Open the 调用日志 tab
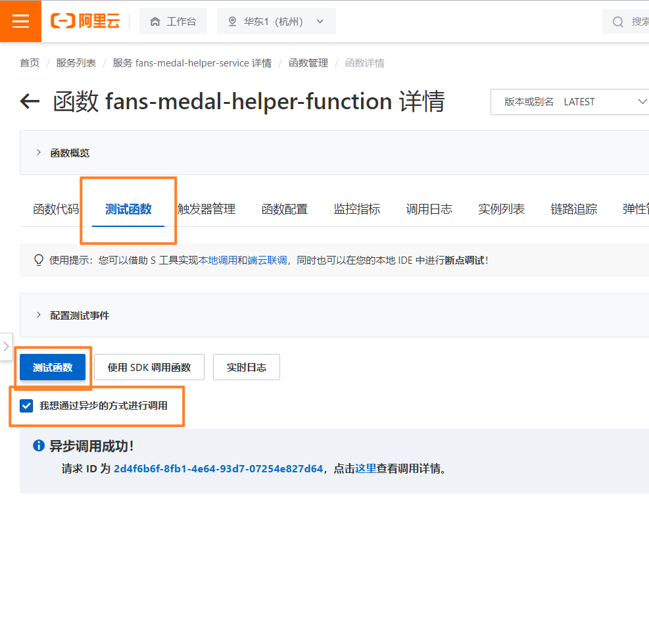This screenshot has width=649, height=644. click(x=429, y=209)
